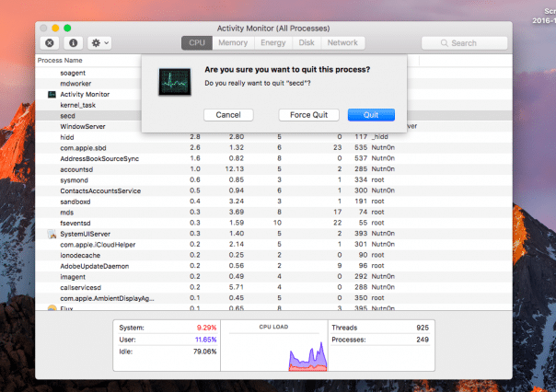
Task: Switch to the Disk tab
Action: click(x=307, y=43)
